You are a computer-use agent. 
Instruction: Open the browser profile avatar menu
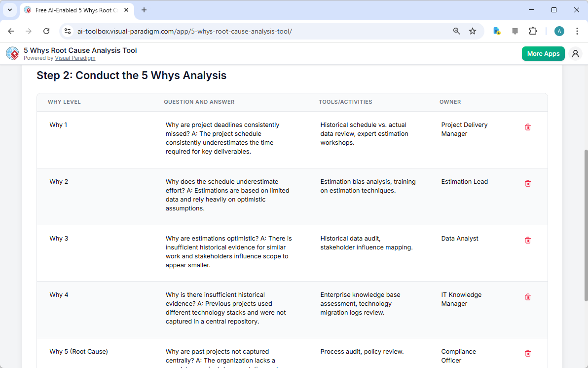click(559, 31)
